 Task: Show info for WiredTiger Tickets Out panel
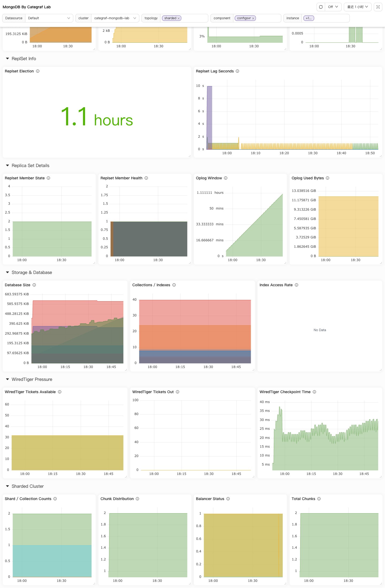point(178,392)
